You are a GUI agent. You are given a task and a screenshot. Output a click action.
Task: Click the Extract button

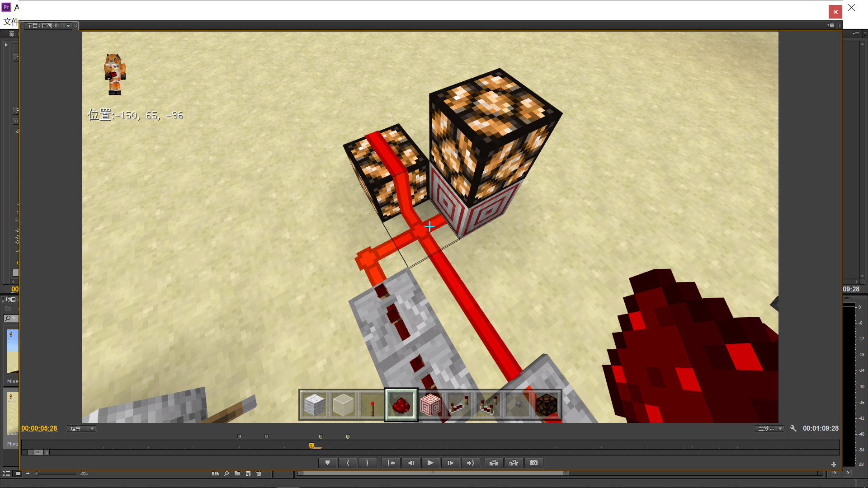pos(514,463)
